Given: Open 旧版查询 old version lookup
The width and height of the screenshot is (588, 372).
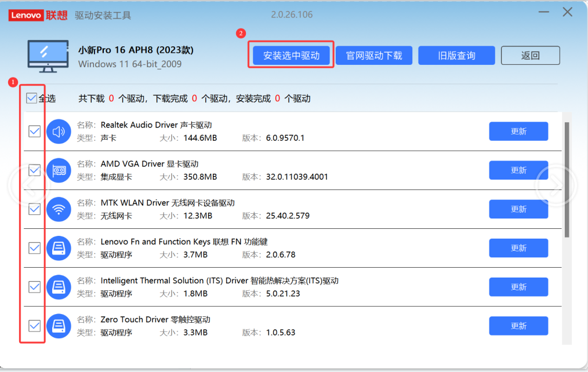Looking at the screenshot, I should 456,56.
